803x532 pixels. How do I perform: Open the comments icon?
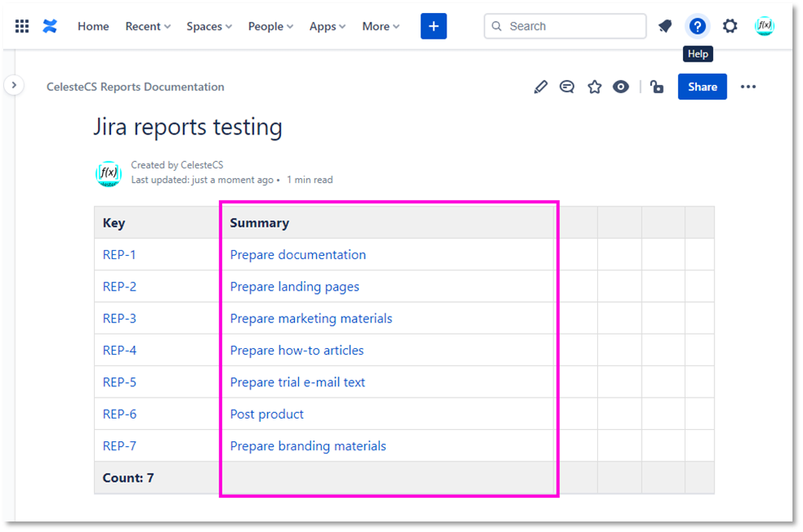[x=567, y=87]
